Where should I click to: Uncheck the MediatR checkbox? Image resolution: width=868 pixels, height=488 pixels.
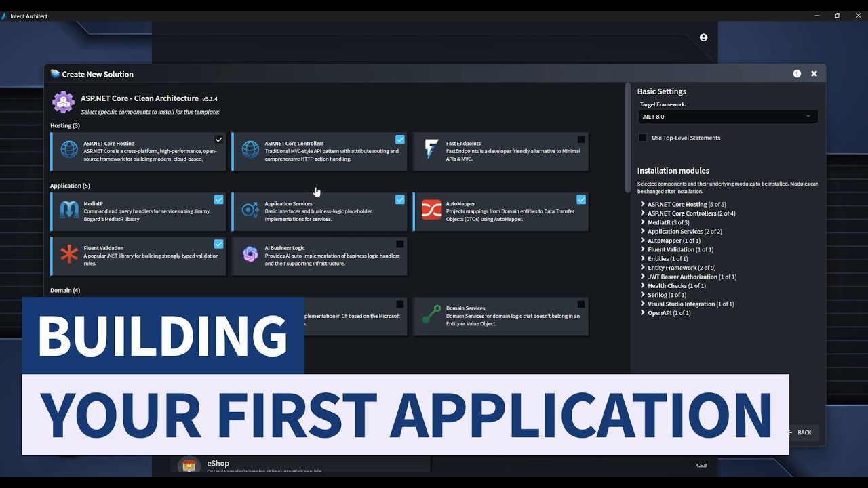coord(218,200)
